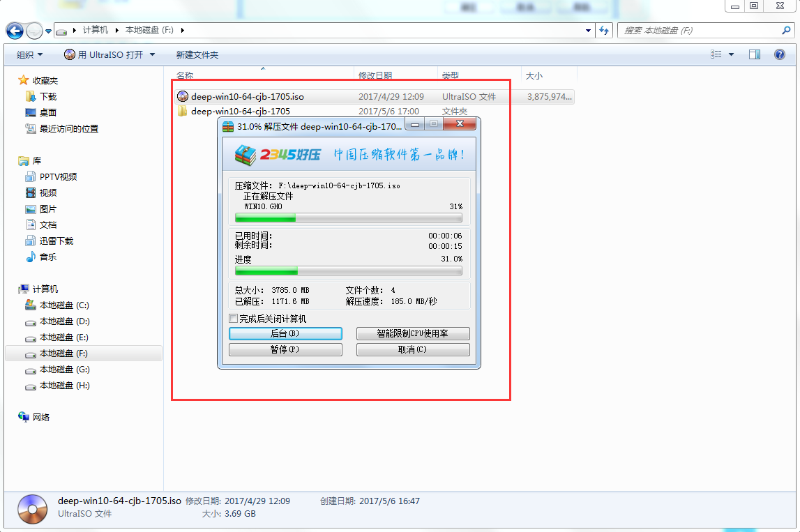Screen dimensions: 800x532
Task: Click the magnifier search icon
Action: click(786, 31)
